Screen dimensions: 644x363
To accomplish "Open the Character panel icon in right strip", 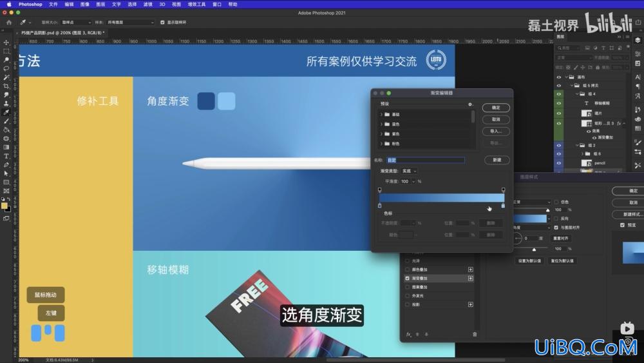I will (638, 77).
